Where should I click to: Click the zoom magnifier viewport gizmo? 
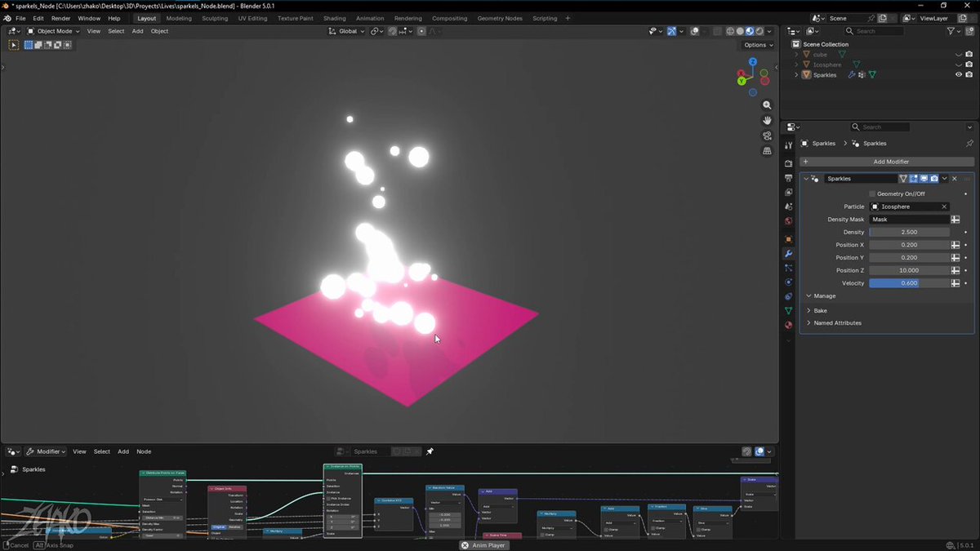767,105
